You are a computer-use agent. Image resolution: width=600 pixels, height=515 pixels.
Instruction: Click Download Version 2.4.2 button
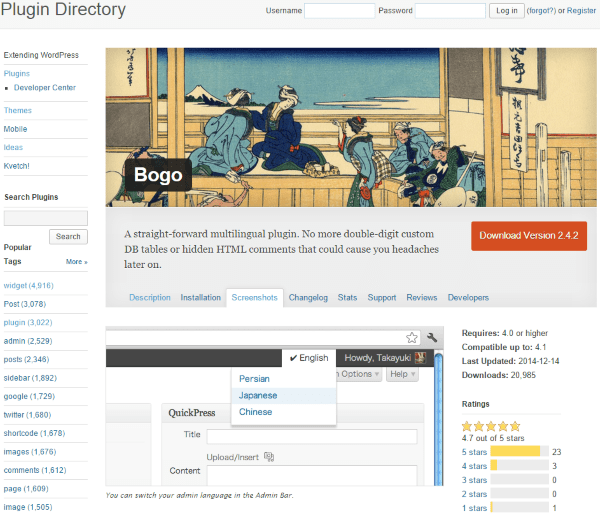pyautogui.click(x=528, y=236)
